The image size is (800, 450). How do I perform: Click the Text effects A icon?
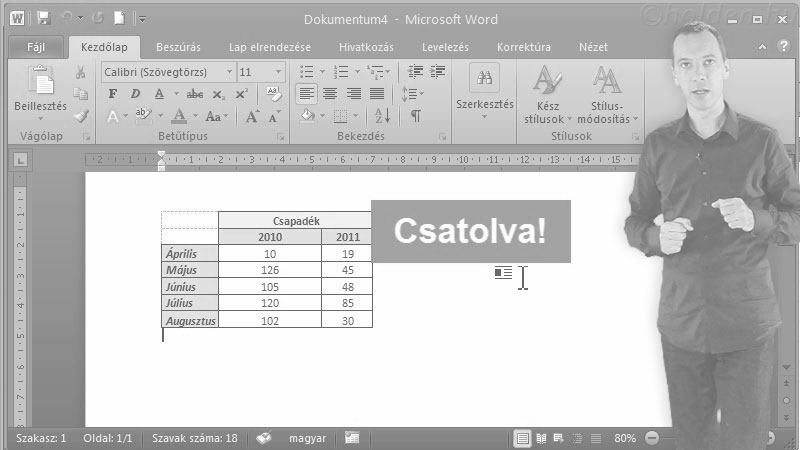(113, 116)
